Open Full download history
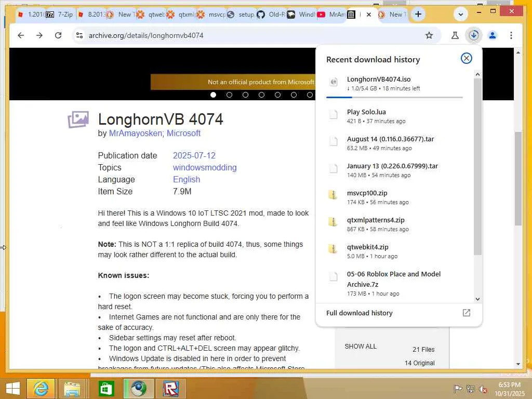Image resolution: width=532 pixels, height=399 pixels. pyautogui.click(x=360, y=313)
